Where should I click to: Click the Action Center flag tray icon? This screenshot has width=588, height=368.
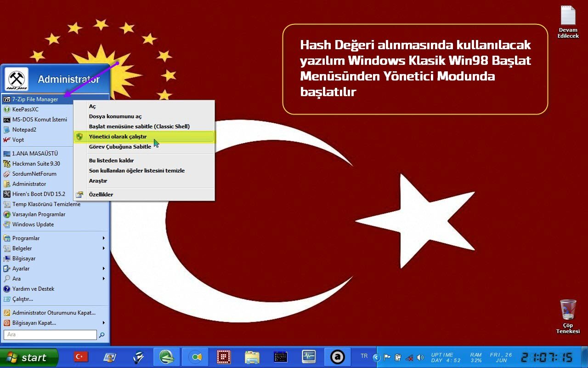(x=387, y=357)
